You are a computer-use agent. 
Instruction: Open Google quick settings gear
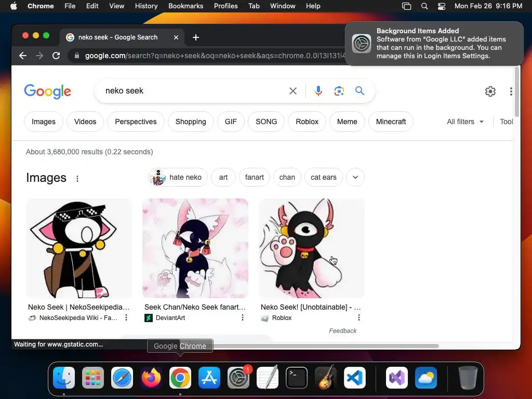pyautogui.click(x=490, y=91)
